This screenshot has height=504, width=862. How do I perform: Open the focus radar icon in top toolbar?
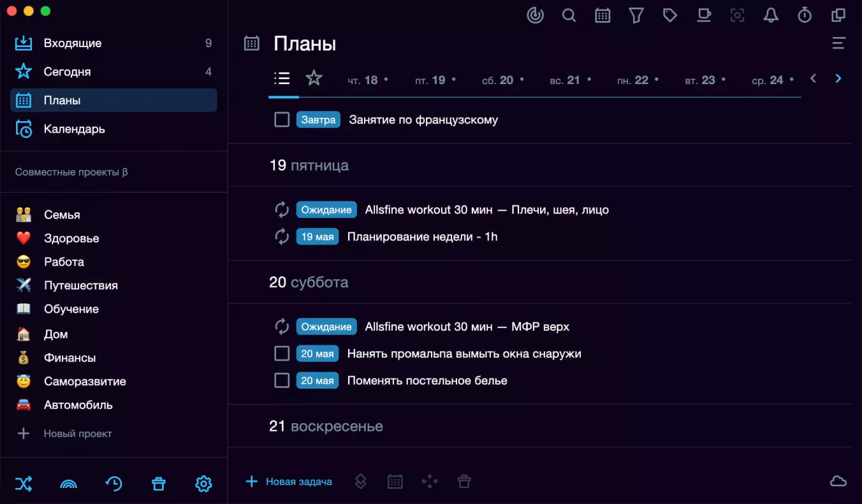click(535, 15)
